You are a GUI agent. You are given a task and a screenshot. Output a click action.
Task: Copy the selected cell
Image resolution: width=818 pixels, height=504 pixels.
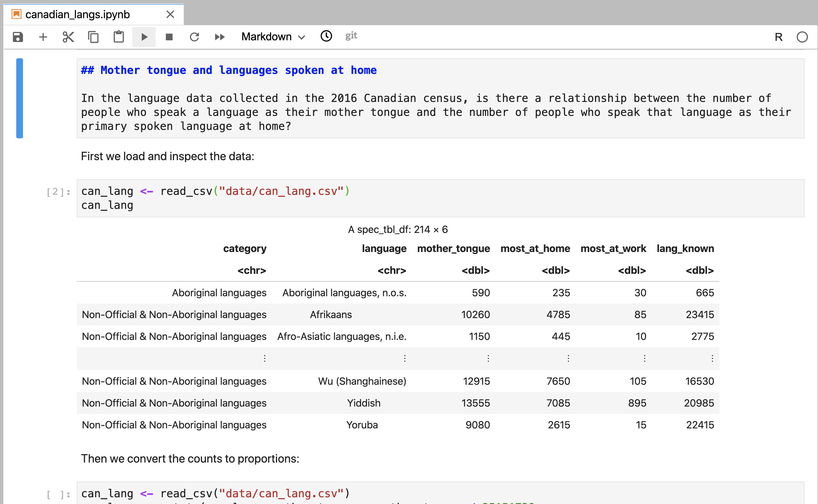[93, 37]
